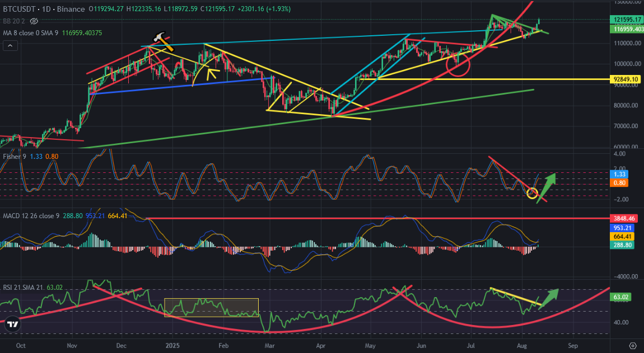Click the Dec label on the time axis

(121, 346)
